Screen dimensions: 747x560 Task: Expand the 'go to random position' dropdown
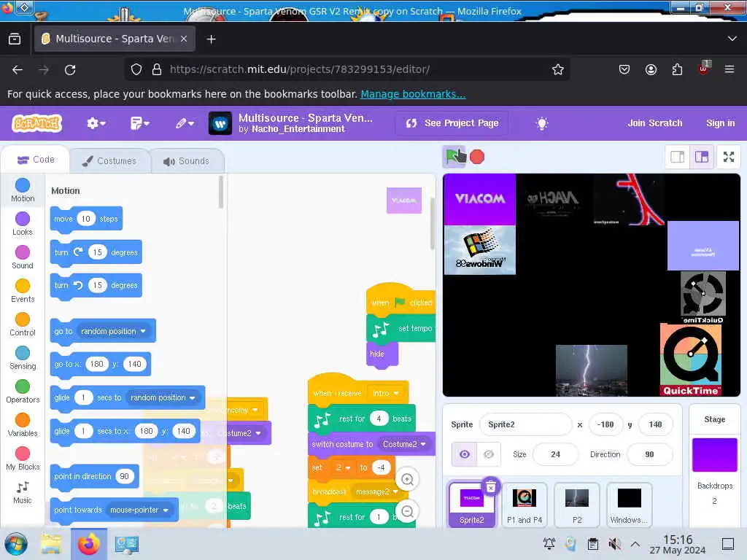pyautogui.click(x=143, y=331)
